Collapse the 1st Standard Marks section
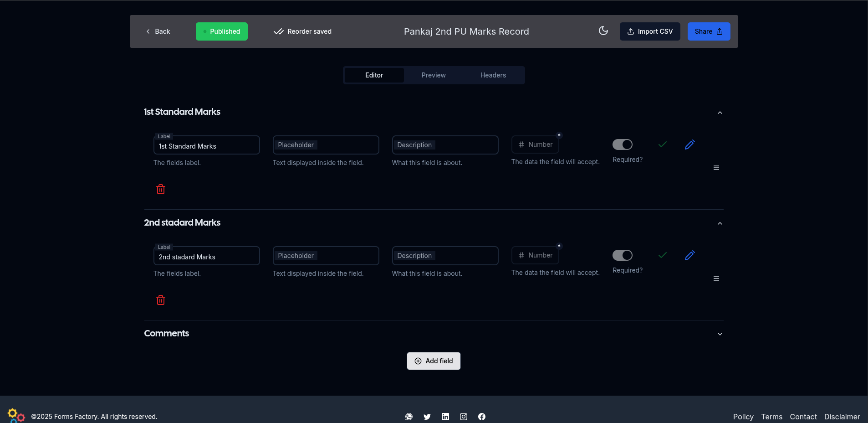Viewport: 868px width, 423px height. 720,113
